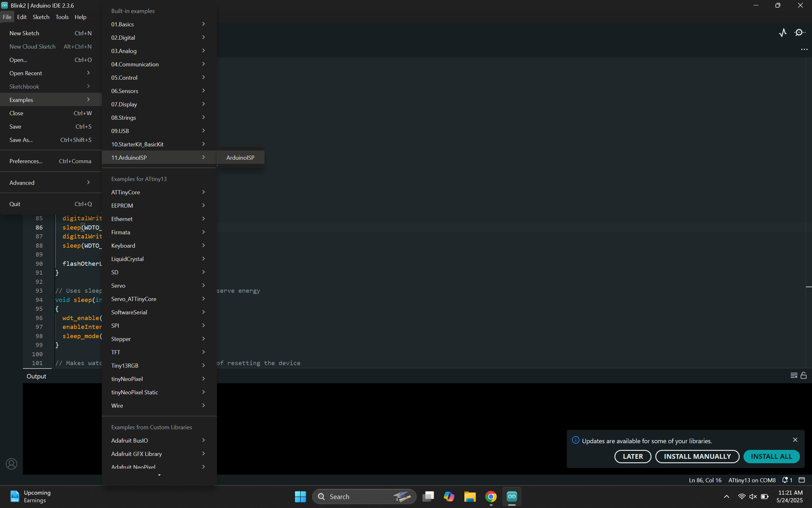Open the Serial Monitor icon
The height and width of the screenshot is (508, 812).
pos(799,33)
